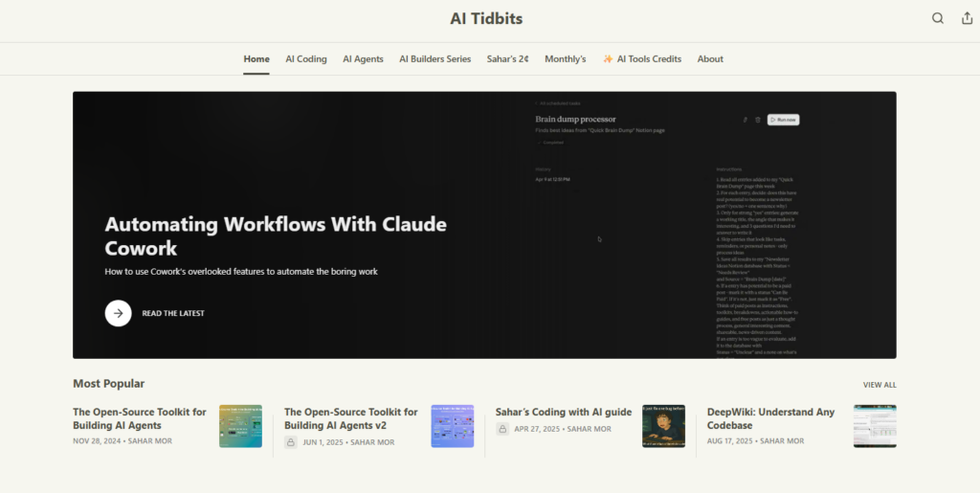980x493 pixels.
Task: Click the arrow circle Read the Latest icon
Action: [118, 313]
